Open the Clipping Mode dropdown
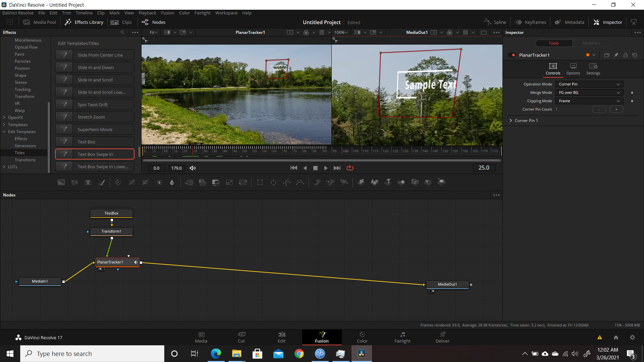 point(589,101)
